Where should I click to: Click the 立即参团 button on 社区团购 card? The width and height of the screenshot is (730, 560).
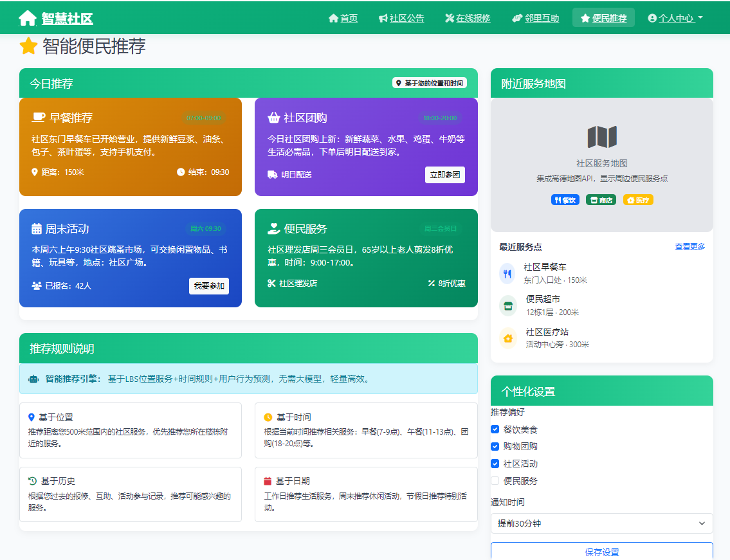(x=444, y=174)
